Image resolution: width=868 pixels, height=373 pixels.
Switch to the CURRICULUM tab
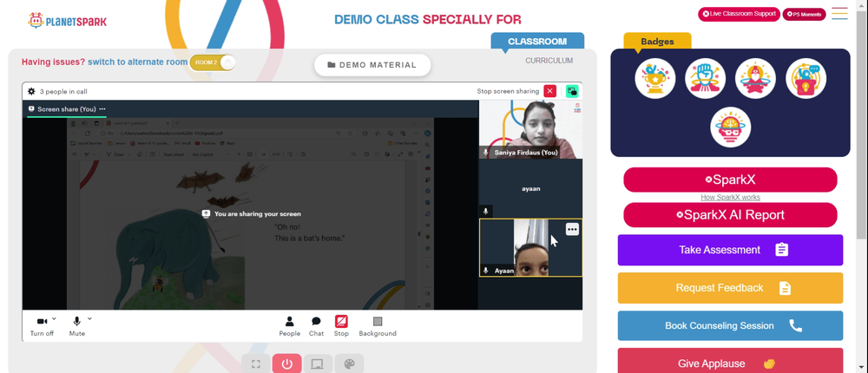click(x=549, y=61)
